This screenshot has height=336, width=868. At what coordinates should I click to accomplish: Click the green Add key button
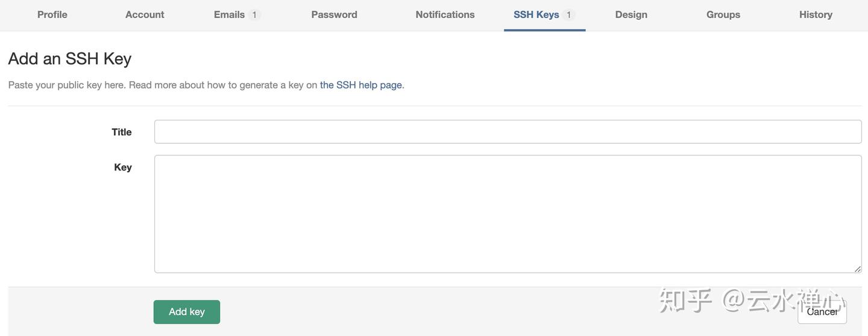(187, 312)
